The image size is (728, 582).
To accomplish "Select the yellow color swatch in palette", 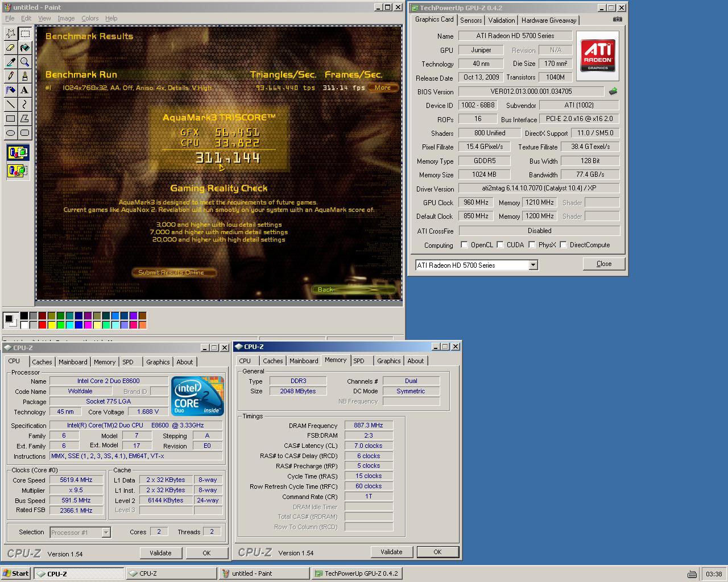I will [51, 325].
